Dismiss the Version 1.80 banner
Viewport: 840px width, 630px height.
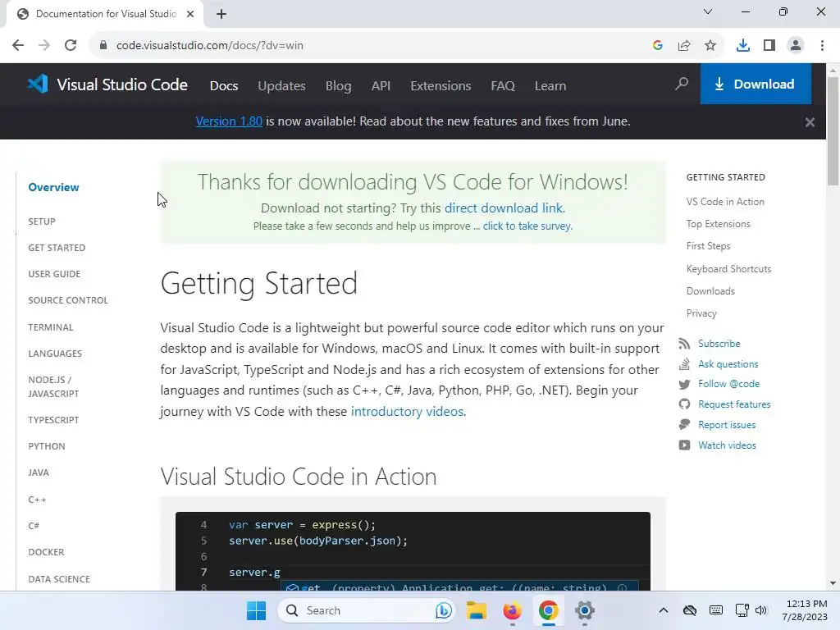810,122
